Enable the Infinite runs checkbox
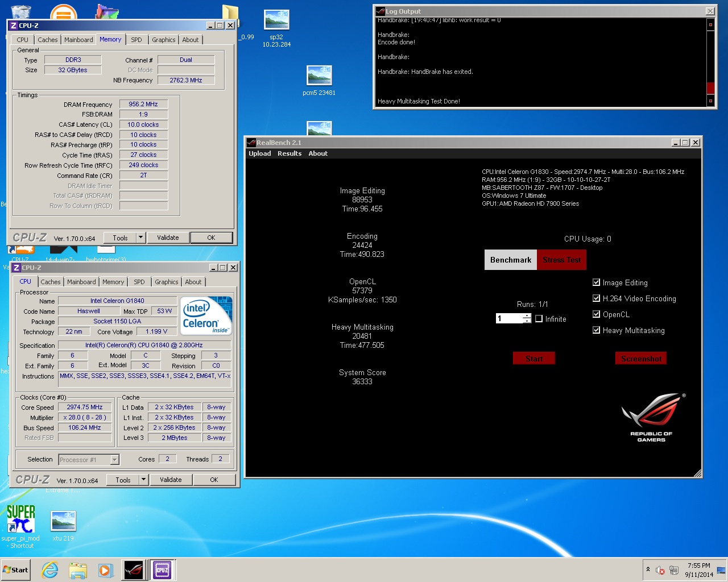 [539, 319]
